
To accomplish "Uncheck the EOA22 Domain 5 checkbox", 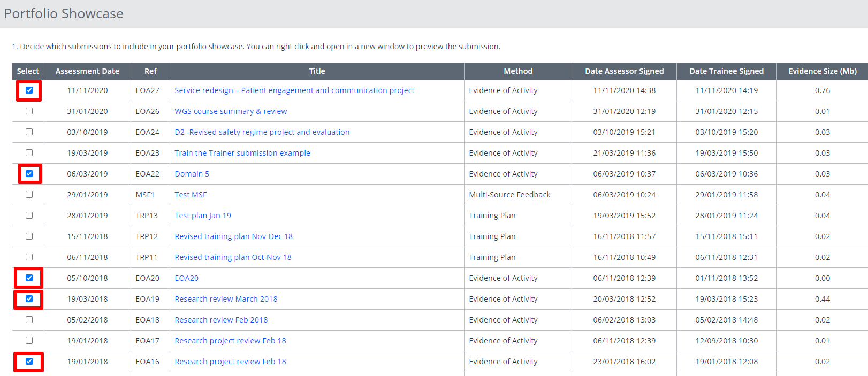I will point(29,173).
